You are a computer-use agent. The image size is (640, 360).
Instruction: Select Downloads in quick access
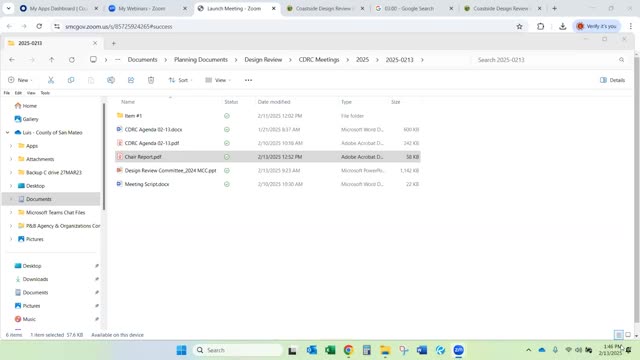[x=35, y=279]
